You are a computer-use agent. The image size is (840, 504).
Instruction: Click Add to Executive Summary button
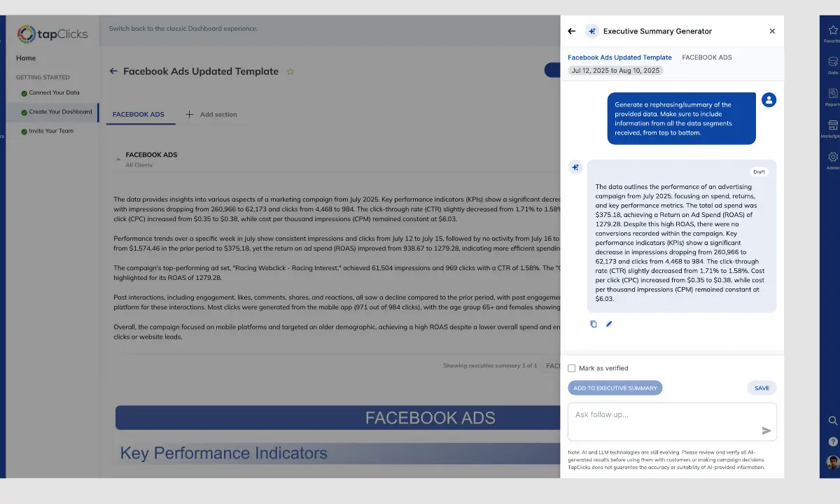pyautogui.click(x=615, y=388)
